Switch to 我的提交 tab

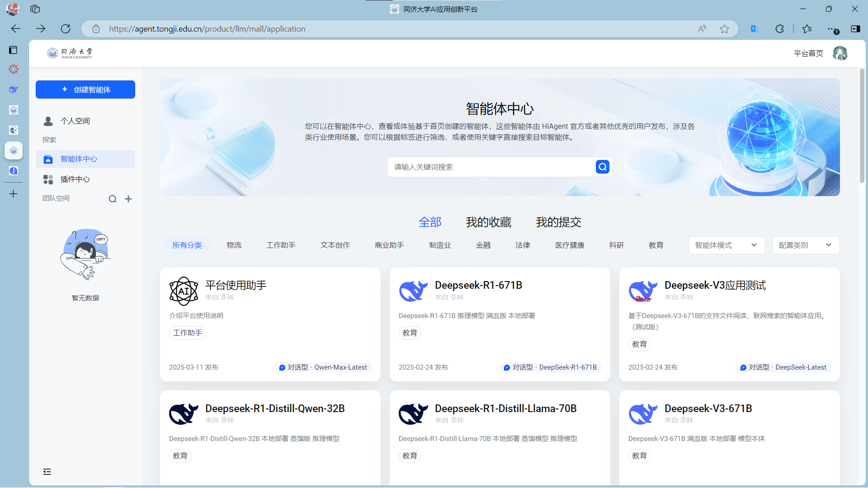[558, 222]
